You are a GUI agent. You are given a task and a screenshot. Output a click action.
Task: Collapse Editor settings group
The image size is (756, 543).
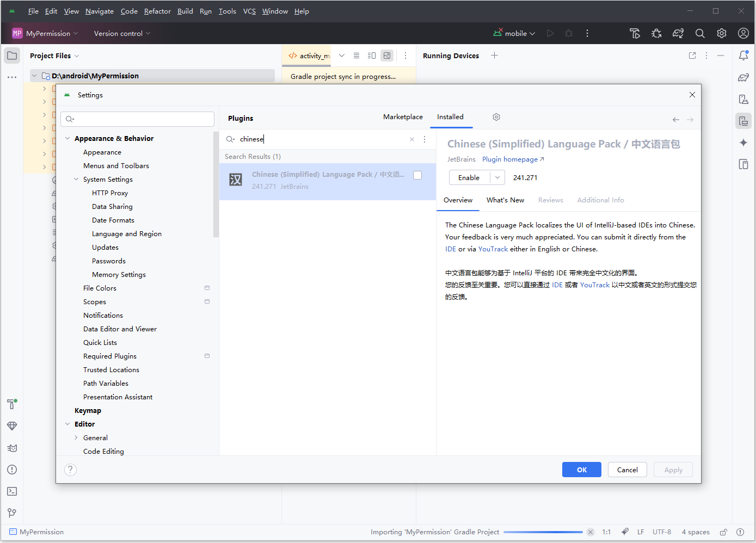(67, 424)
